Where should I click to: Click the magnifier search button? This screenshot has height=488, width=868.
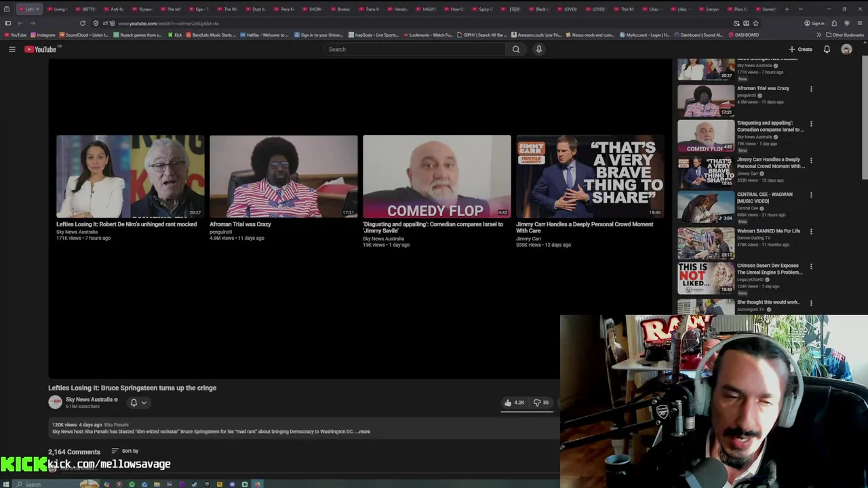coord(516,49)
